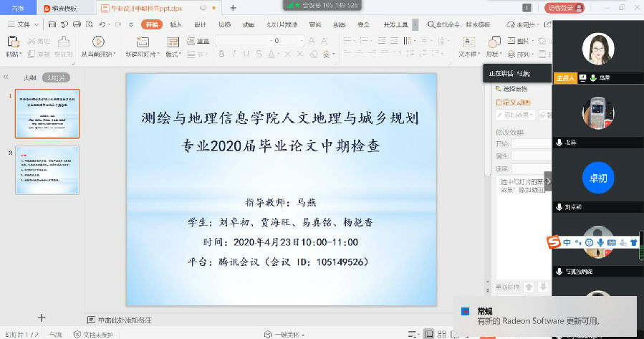Viewport: 644px width, 339px height.
Task: Open the Insert (插入) ribbon tab
Action: click(x=176, y=24)
